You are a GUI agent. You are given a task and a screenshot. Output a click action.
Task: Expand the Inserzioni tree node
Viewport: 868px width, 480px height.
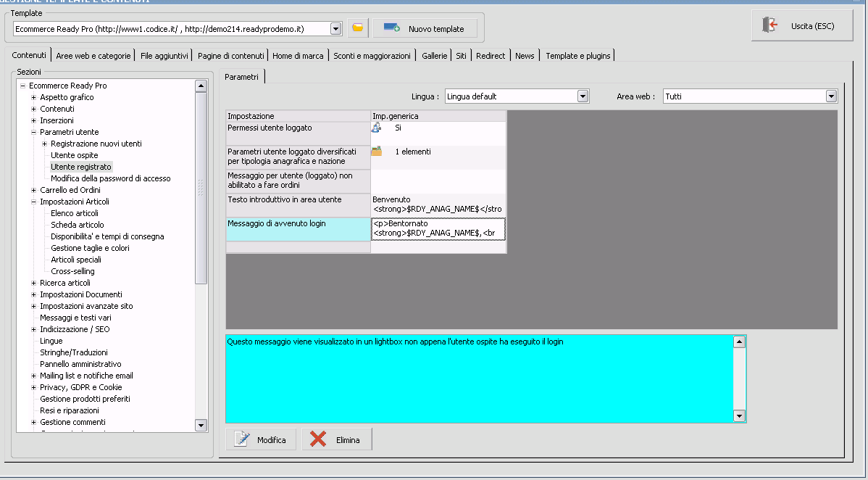(34, 121)
